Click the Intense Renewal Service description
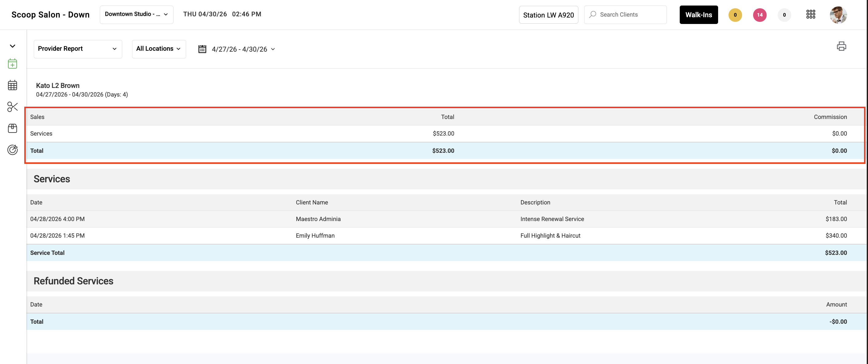Screen dimensions: 868x364 tap(552, 219)
